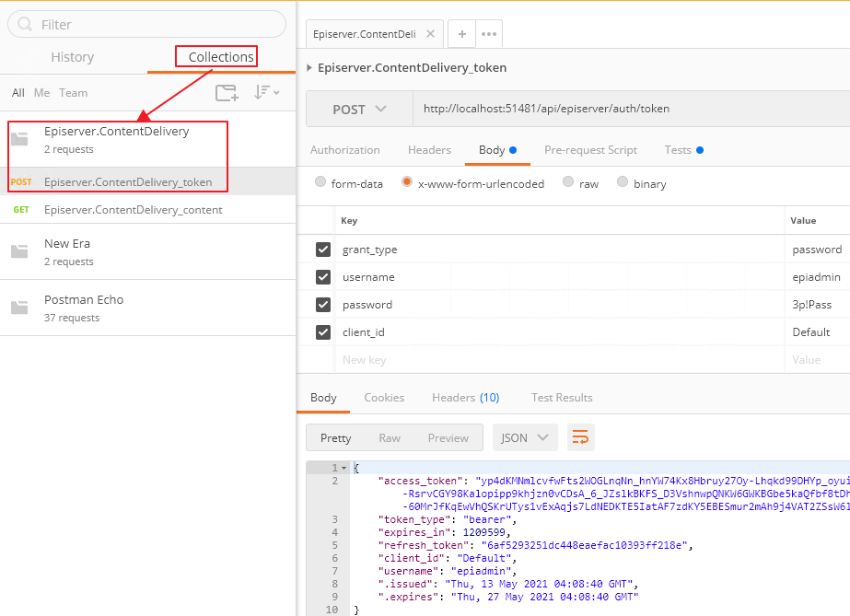Select the Episerver.ContentDeli request tab
The image size is (850, 616).
point(375,34)
